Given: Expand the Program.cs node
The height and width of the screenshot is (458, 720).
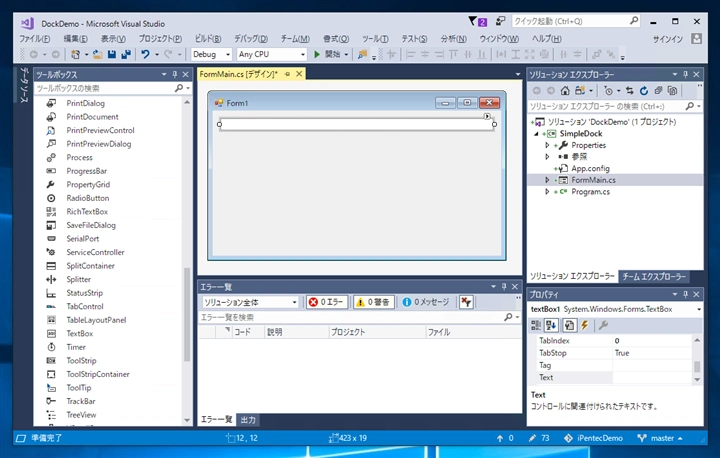Looking at the screenshot, I should [x=547, y=192].
